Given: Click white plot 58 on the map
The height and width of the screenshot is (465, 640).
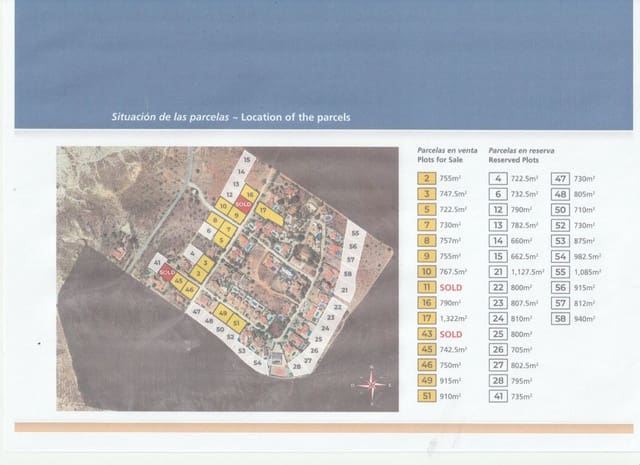Looking at the screenshot, I should (347, 273).
